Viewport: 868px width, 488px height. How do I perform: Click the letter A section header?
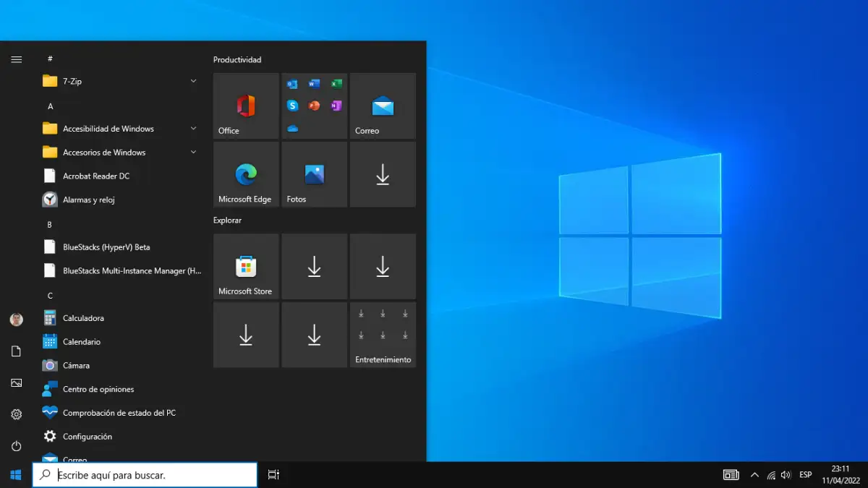(50, 106)
